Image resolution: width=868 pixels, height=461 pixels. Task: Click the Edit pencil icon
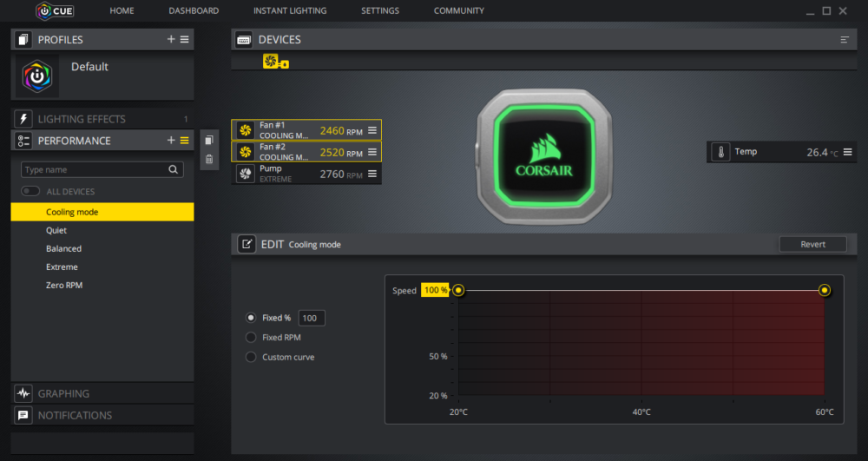pos(247,244)
